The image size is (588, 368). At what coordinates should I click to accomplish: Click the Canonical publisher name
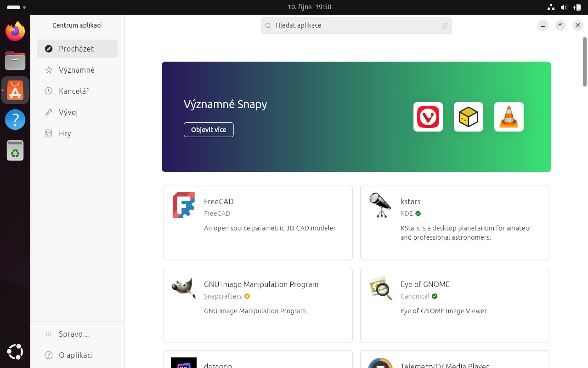click(415, 296)
